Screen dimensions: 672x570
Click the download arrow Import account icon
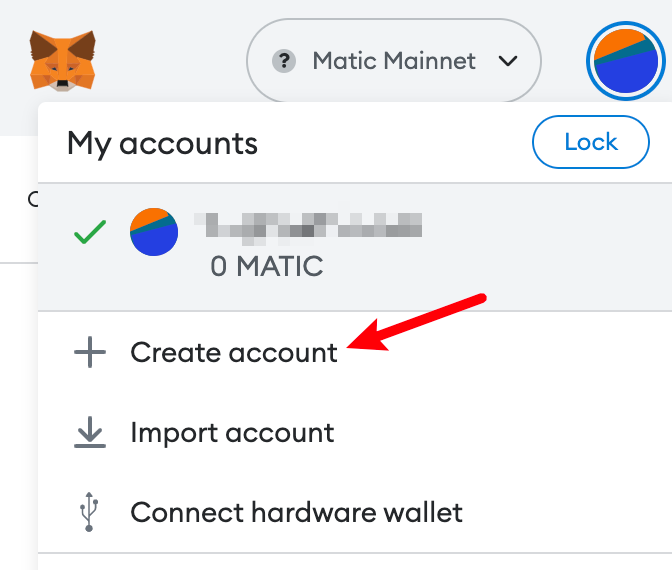[90, 432]
